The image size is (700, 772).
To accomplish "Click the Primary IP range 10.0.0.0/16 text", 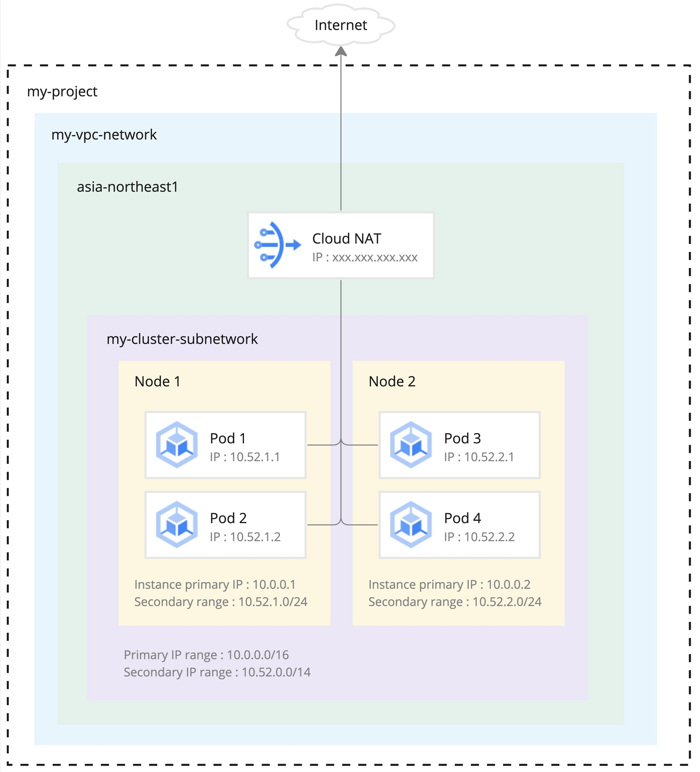I will click(x=206, y=654).
